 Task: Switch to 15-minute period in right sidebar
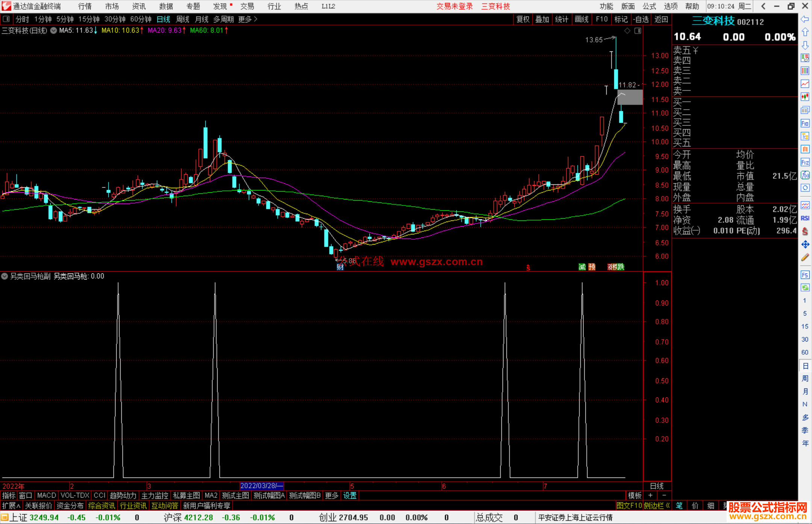coord(804,326)
